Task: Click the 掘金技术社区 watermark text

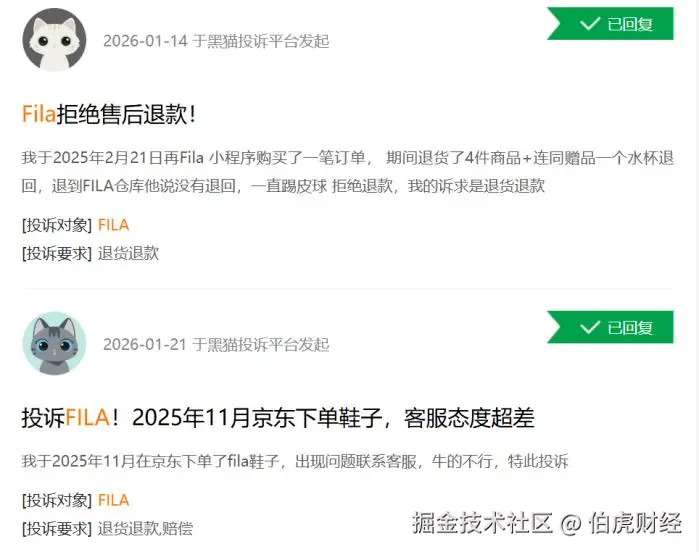Action: point(482,522)
